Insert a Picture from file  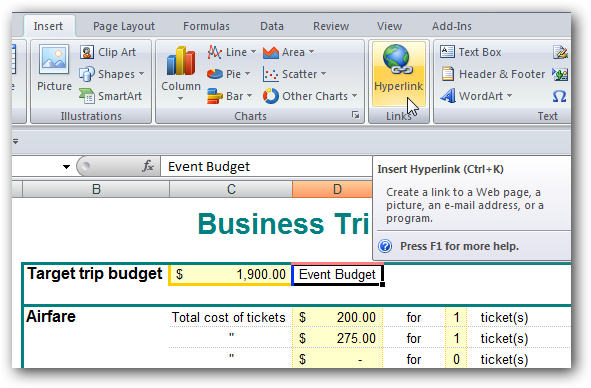[x=54, y=68]
